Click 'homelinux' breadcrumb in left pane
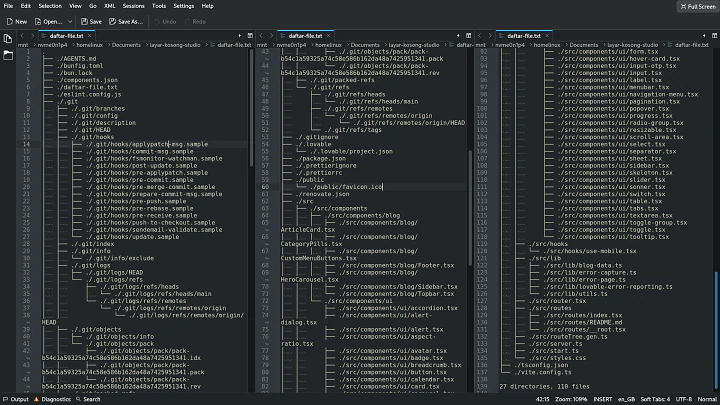Screen dimensions: 720x405 pyautogui.click(x=90, y=45)
